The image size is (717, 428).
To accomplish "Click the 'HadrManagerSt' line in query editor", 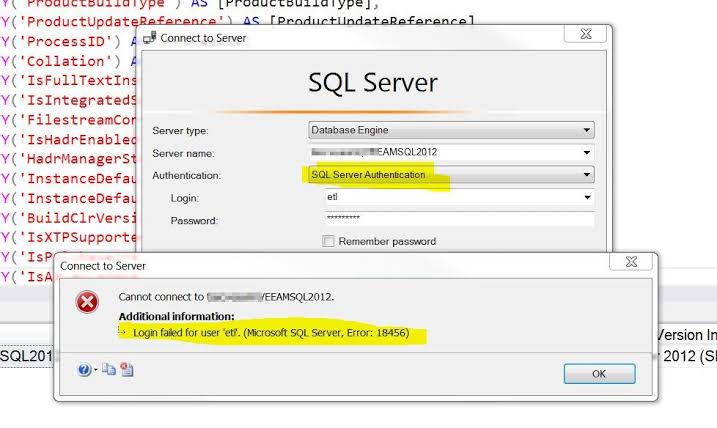I will pyautogui.click(x=69, y=159).
